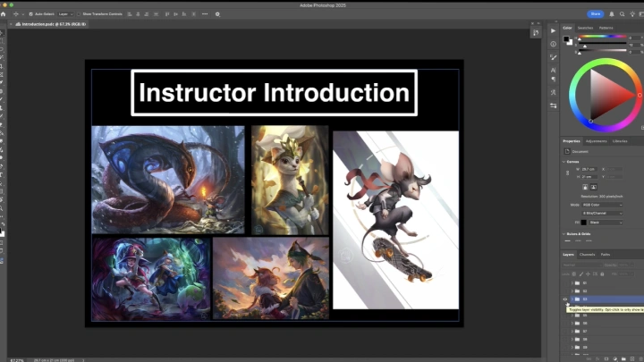Viewport: 644px width, 362px height.
Task: Click the canvas width W field
Action: pos(589,169)
